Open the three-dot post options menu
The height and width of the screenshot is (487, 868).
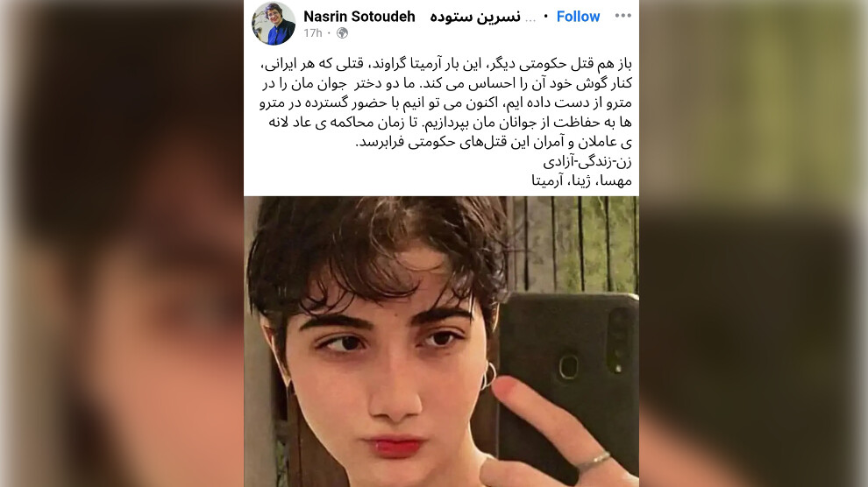623,16
